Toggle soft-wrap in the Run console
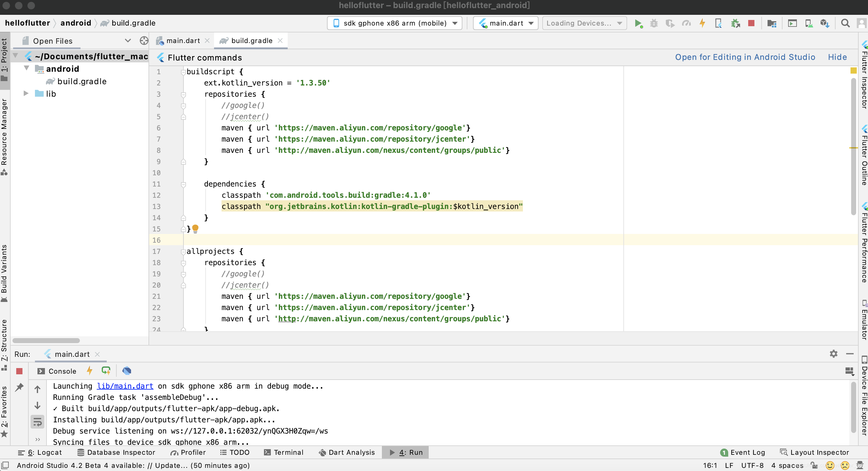 (x=37, y=422)
